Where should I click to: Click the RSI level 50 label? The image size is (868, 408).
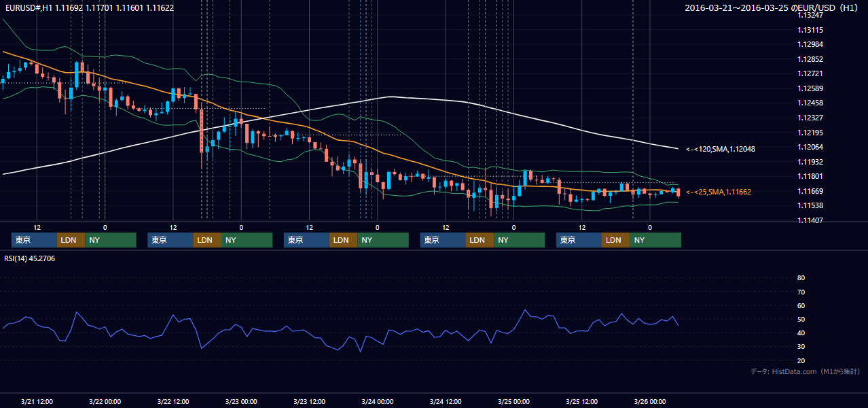(801, 320)
